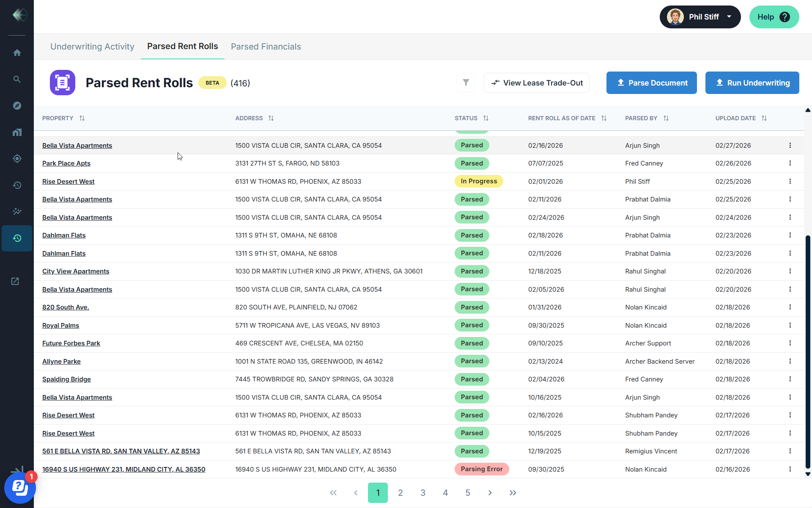Open row menu for Park Place Apts
812x508 pixels.
pos(790,163)
